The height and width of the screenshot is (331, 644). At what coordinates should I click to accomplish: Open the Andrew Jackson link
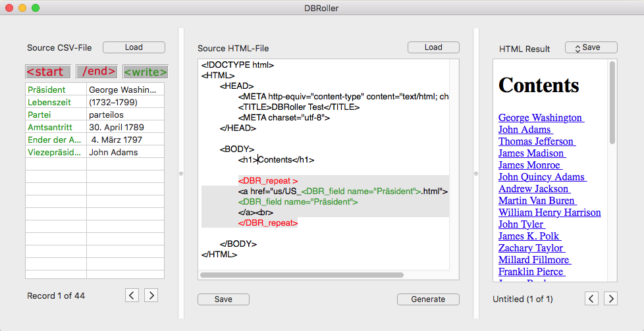(534, 190)
